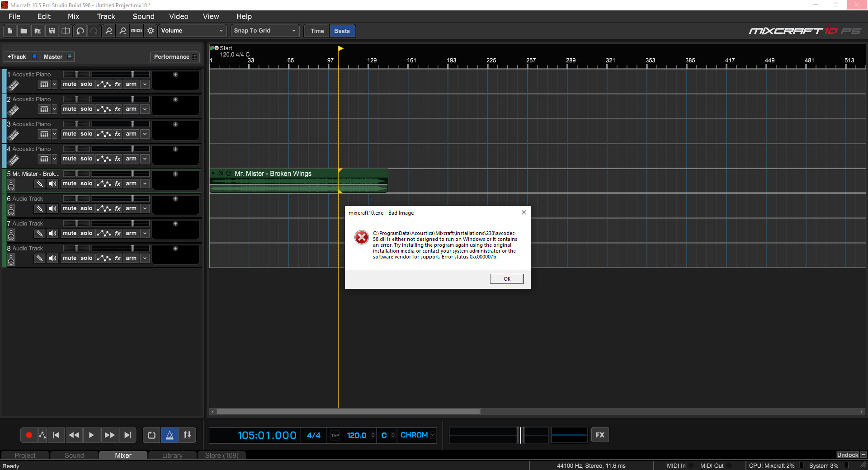Mute track 1 Acoustic Piano

tap(70, 84)
